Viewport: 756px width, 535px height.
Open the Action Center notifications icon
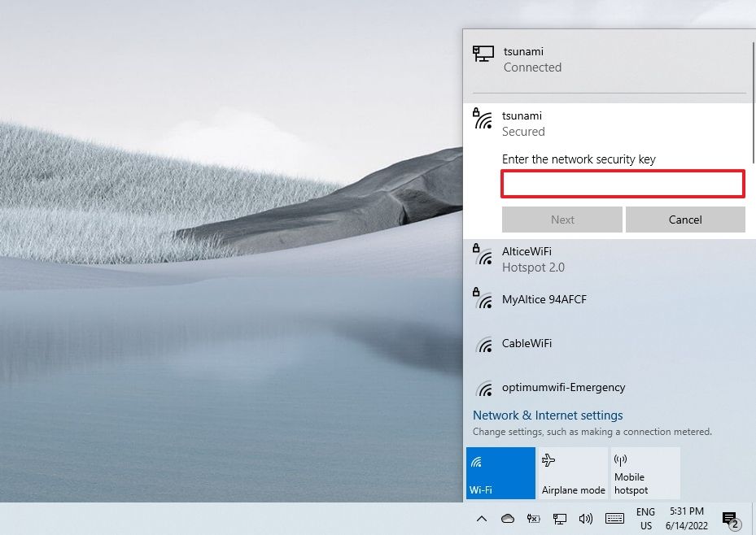[x=729, y=518]
